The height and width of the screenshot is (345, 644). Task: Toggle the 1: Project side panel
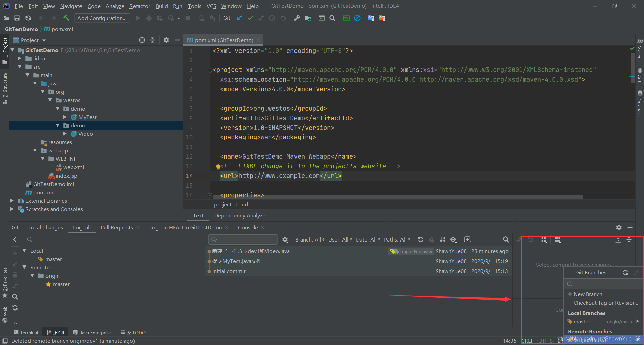(5, 51)
